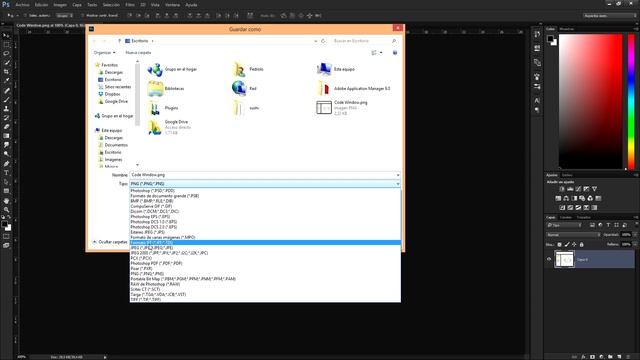640x360 pixels.
Task: Select the Lasso tool
Action: click(6, 53)
